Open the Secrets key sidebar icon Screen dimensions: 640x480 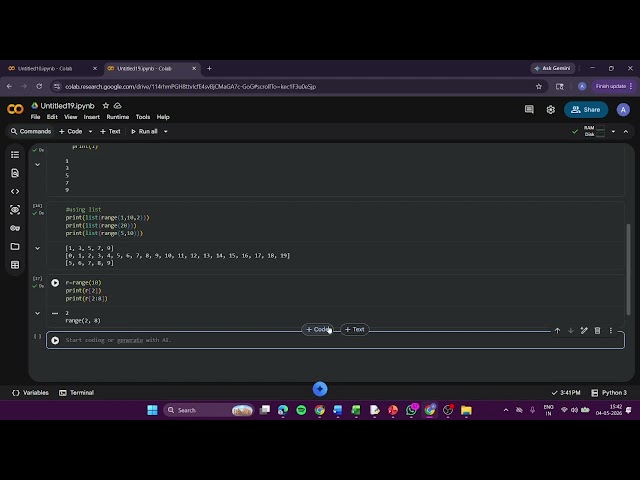(15, 228)
